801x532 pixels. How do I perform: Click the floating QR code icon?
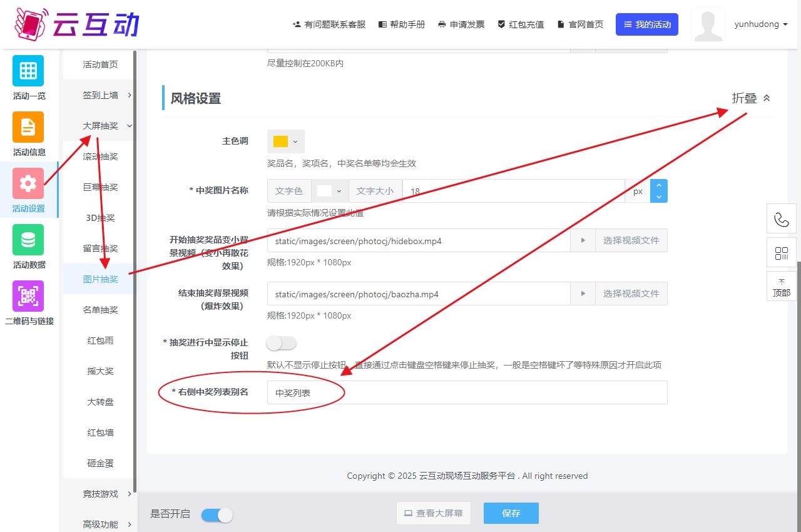pyautogui.click(x=782, y=253)
